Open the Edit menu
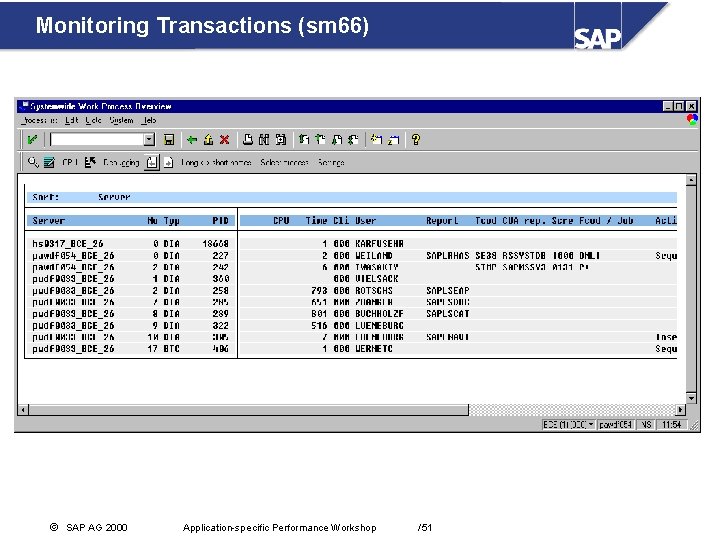720x540 pixels. click(72, 120)
